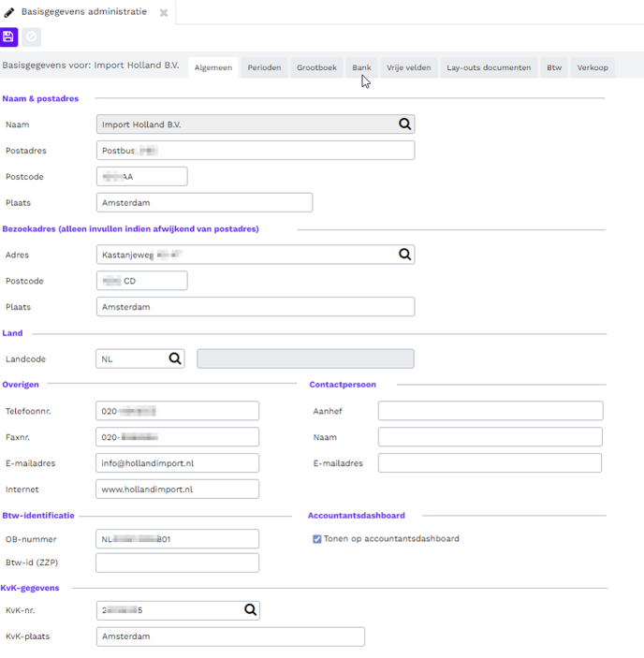
Task: Click the Contactpersoon Naam field
Action: (490, 437)
